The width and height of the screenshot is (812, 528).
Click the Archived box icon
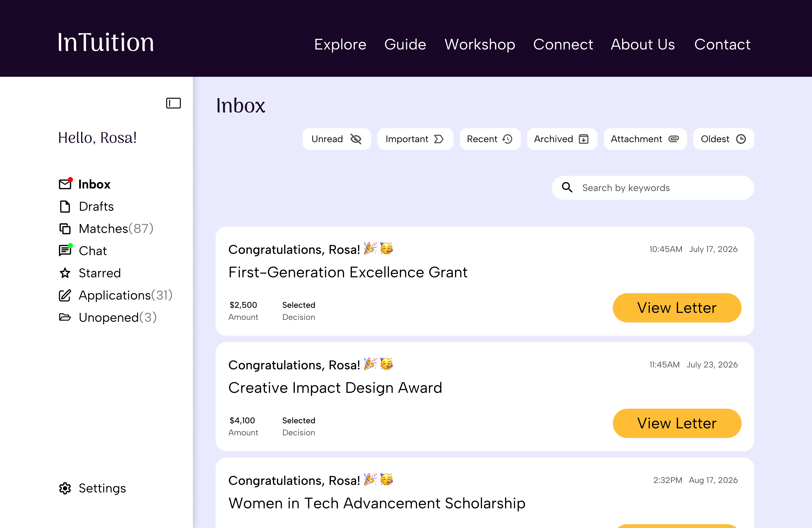(x=584, y=139)
